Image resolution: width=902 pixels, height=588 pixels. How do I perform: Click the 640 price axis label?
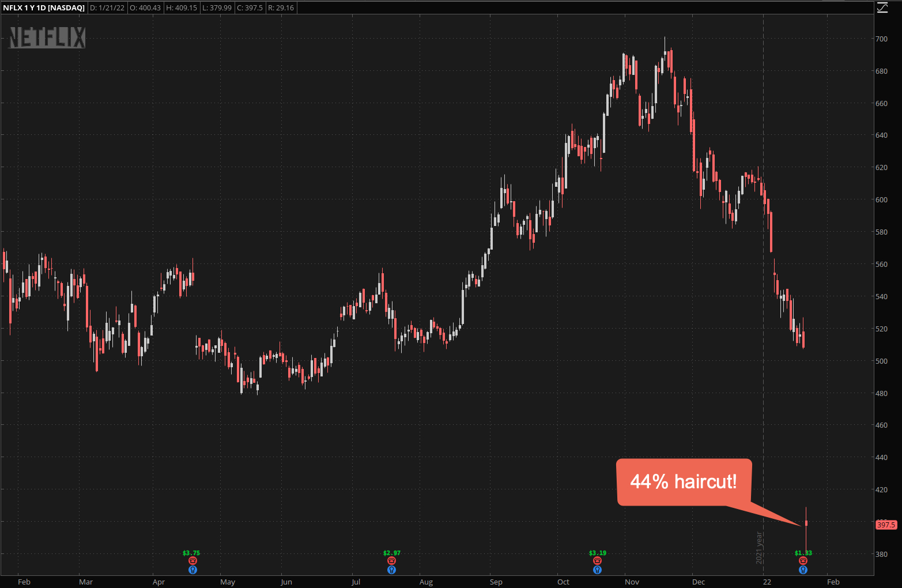point(881,135)
